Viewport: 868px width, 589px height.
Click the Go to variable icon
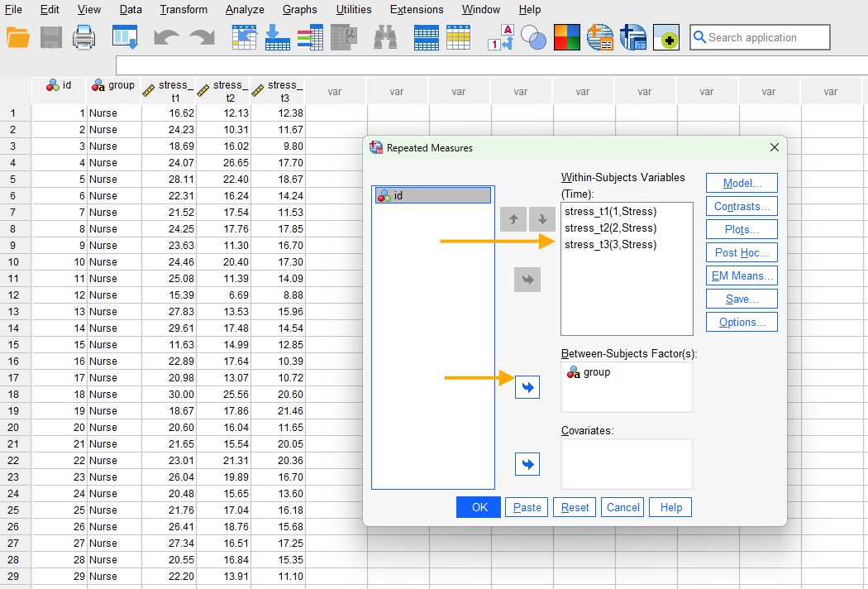277,38
